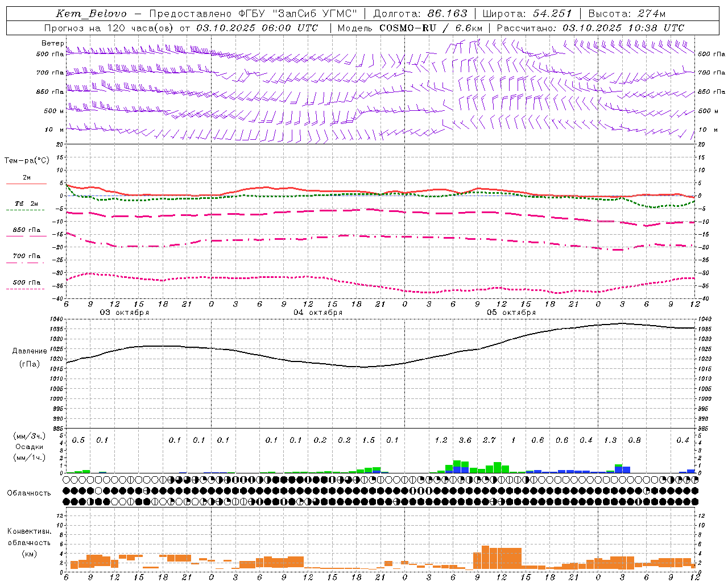Click the Осадки panel label
The height and width of the screenshot is (582, 728).
pos(29,447)
